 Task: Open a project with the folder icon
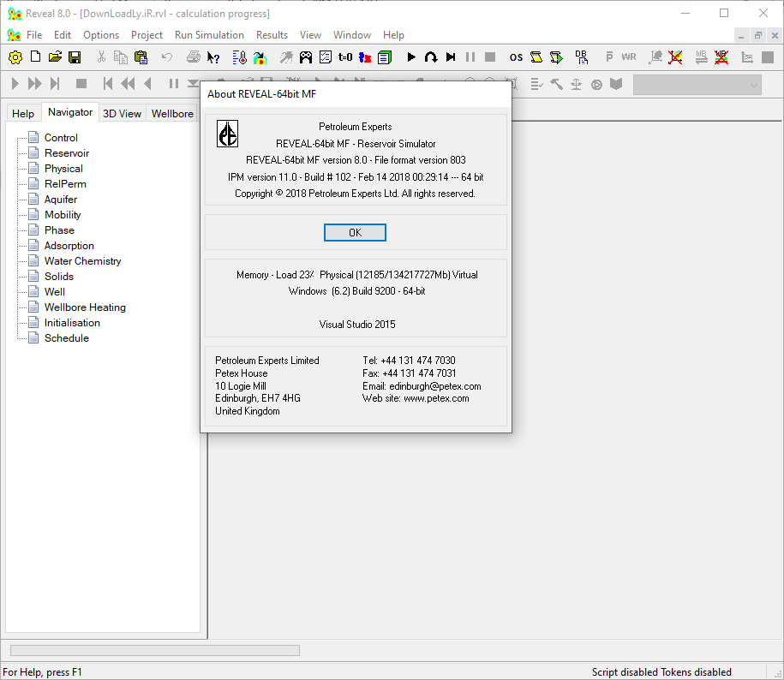point(55,57)
